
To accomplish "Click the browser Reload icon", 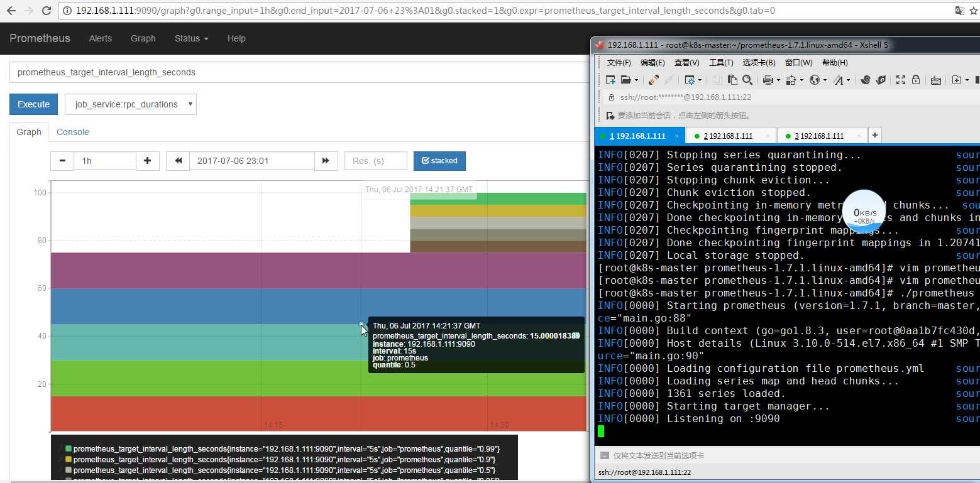I will (x=47, y=11).
